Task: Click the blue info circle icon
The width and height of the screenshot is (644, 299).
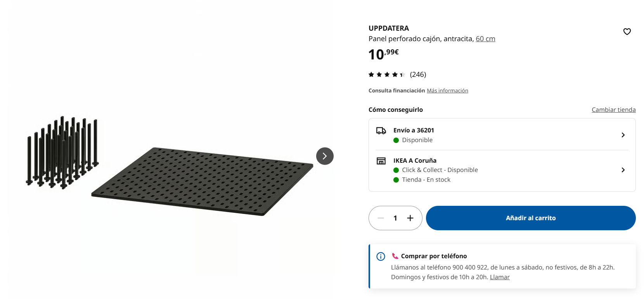Action: (x=381, y=256)
